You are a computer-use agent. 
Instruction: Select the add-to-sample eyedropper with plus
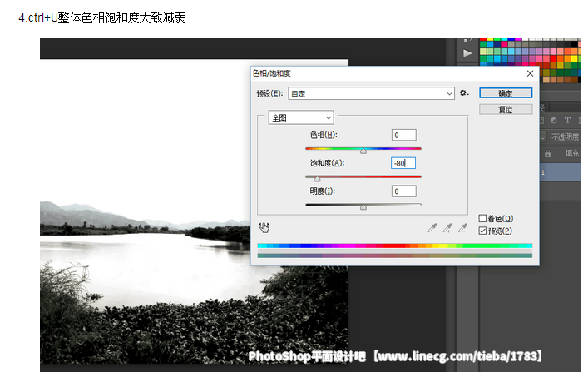447,227
